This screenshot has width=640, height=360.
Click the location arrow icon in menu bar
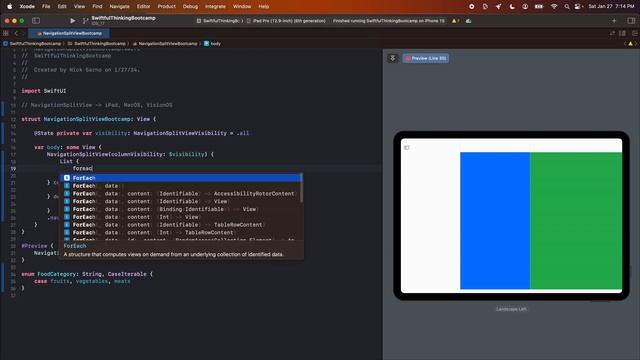[498, 7]
